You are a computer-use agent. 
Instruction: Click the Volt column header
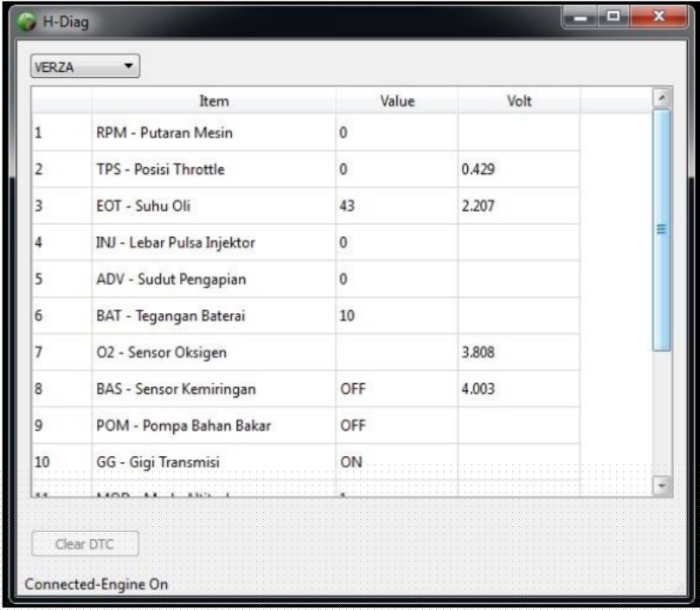(x=518, y=101)
